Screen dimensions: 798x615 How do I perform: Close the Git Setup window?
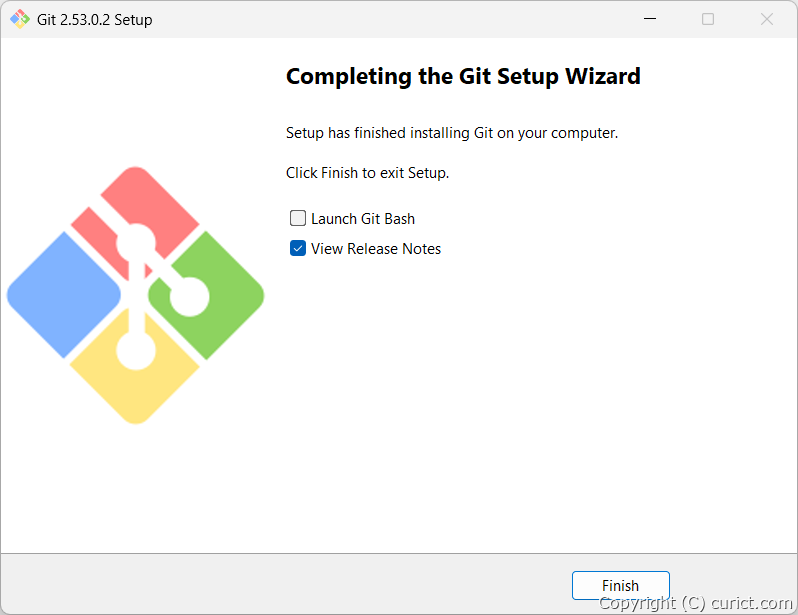coord(767,19)
